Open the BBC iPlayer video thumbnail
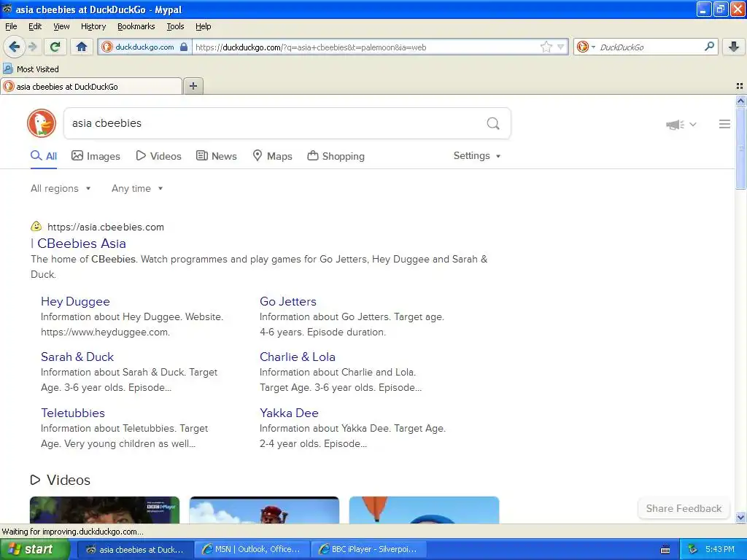Screen dimensions: 747x560 click(105, 510)
